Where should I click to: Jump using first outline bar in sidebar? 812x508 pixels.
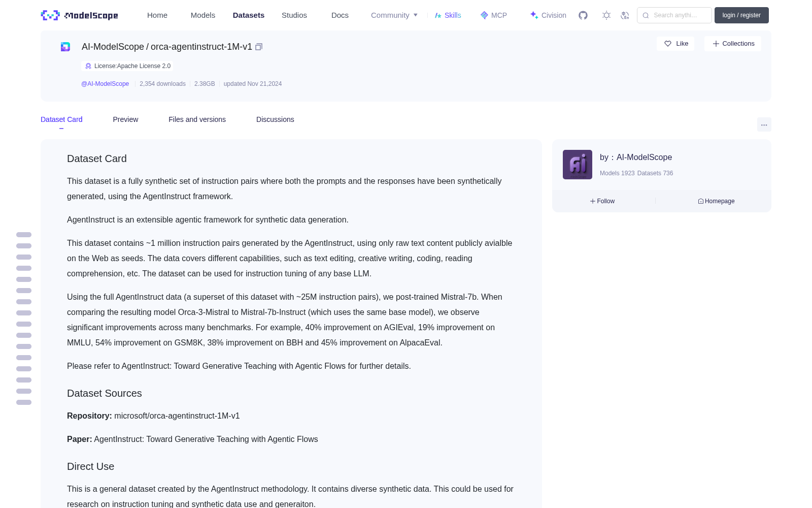(24, 235)
